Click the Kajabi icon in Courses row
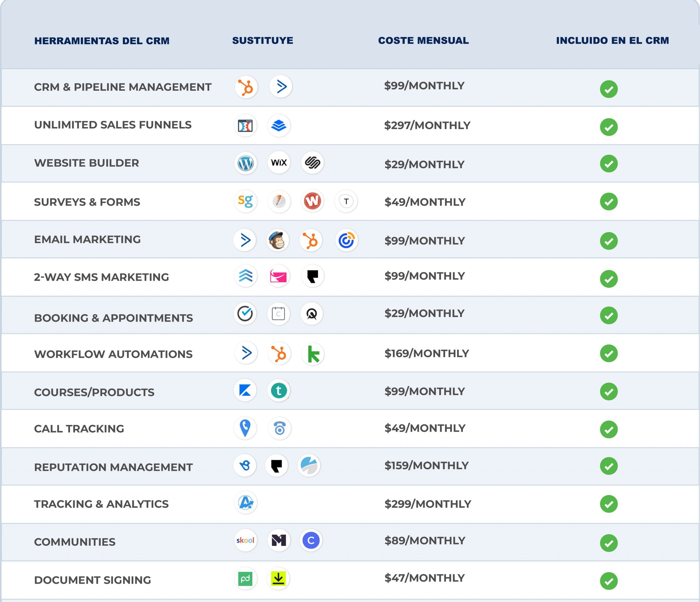This screenshot has height=602, width=700. coord(245,390)
